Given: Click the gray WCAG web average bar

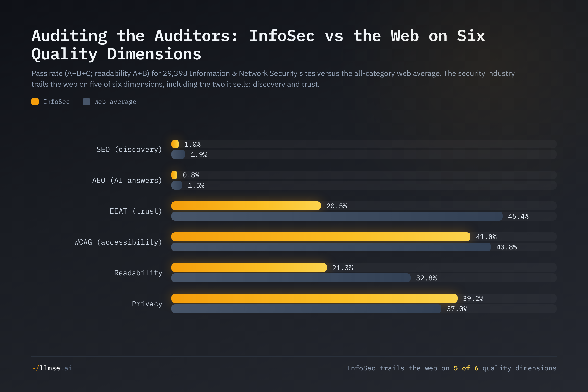Looking at the screenshot, I should click(331, 247).
